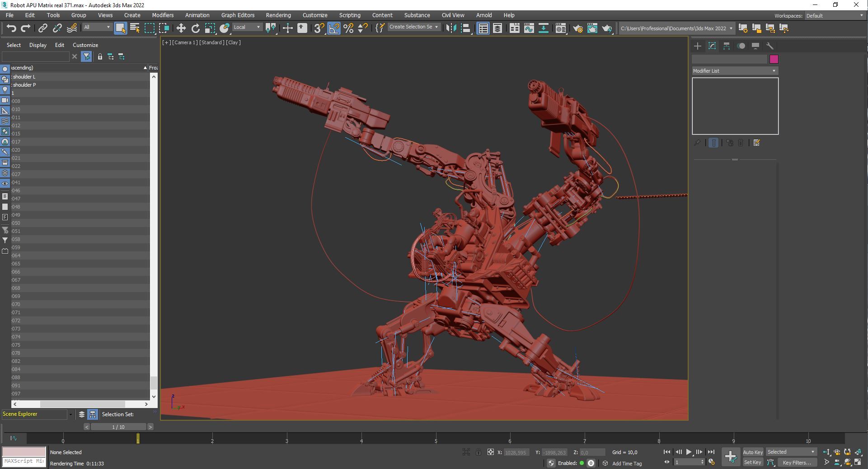Image resolution: width=868 pixels, height=469 pixels.
Task: Open the Rendering menu
Action: click(x=278, y=15)
